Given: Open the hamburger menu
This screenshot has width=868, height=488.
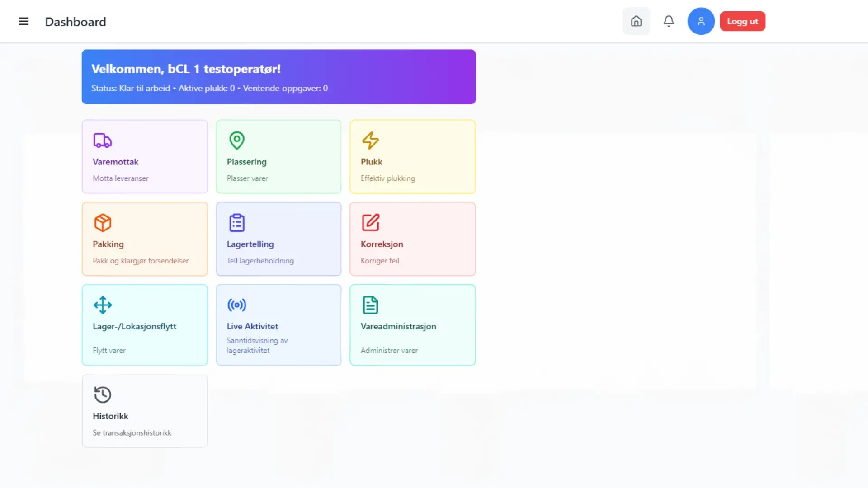Looking at the screenshot, I should point(24,21).
